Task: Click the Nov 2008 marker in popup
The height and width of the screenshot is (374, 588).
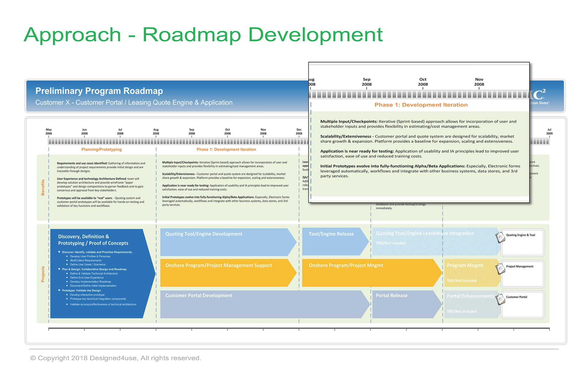Action: pyautogui.click(x=479, y=82)
